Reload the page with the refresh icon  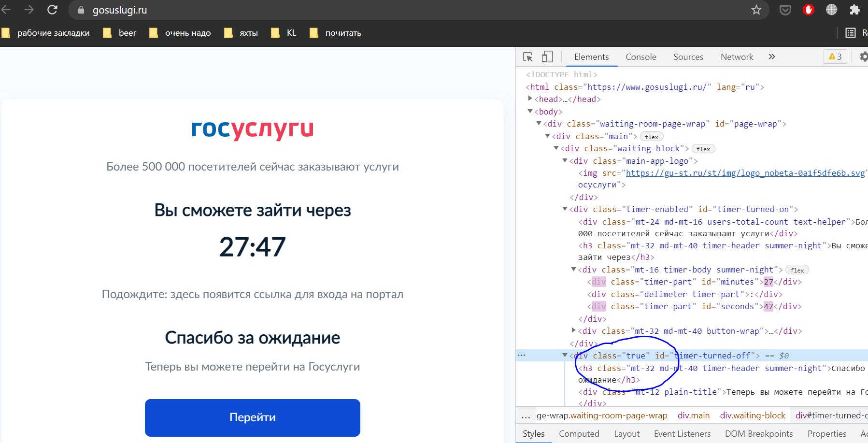(53, 10)
